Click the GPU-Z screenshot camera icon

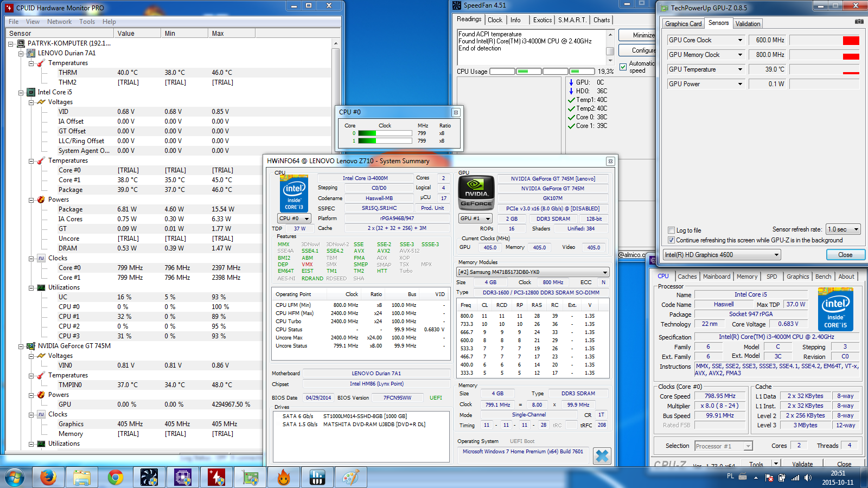859,22
